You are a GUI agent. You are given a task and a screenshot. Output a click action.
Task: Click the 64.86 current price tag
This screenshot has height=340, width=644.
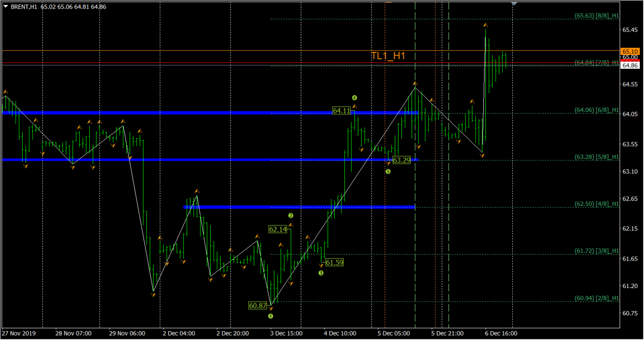[630, 65]
